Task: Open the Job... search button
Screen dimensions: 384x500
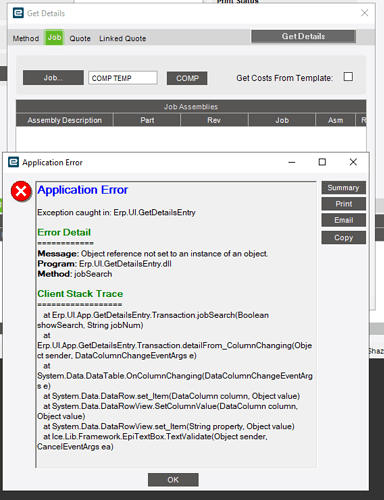Action: (53, 78)
